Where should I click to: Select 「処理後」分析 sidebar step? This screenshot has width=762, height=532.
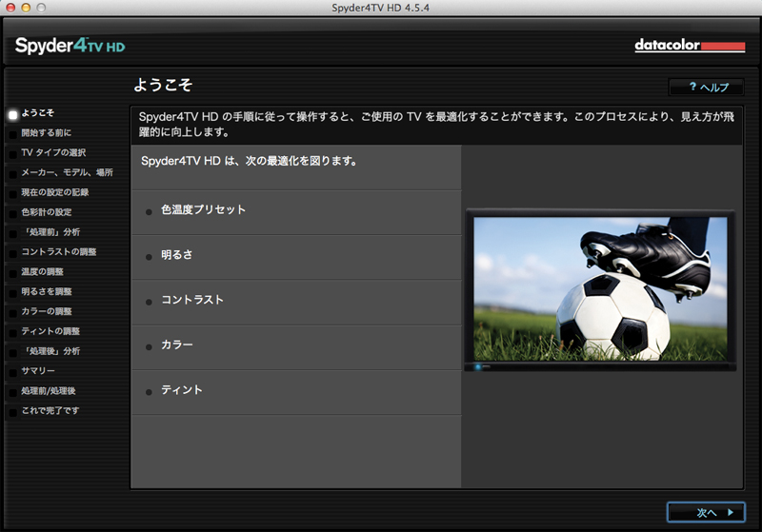(51, 351)
